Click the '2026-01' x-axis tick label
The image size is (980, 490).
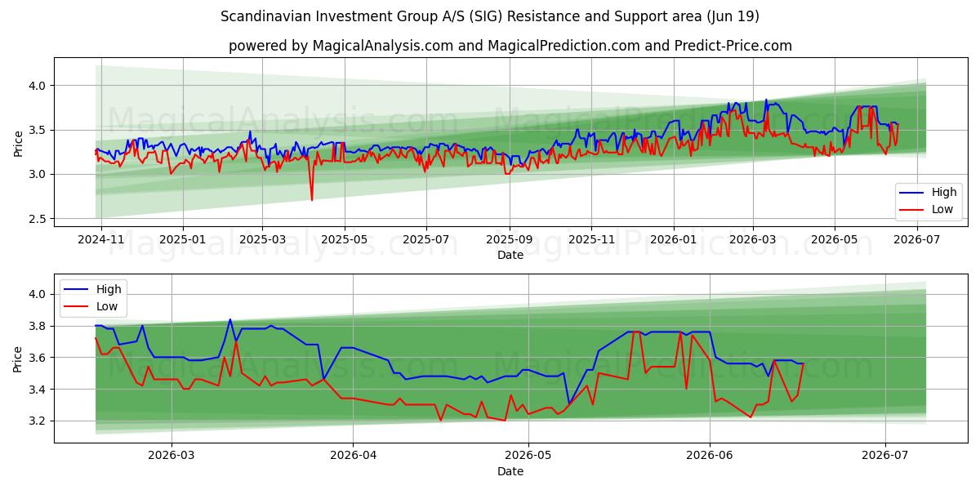click(673, 239)
